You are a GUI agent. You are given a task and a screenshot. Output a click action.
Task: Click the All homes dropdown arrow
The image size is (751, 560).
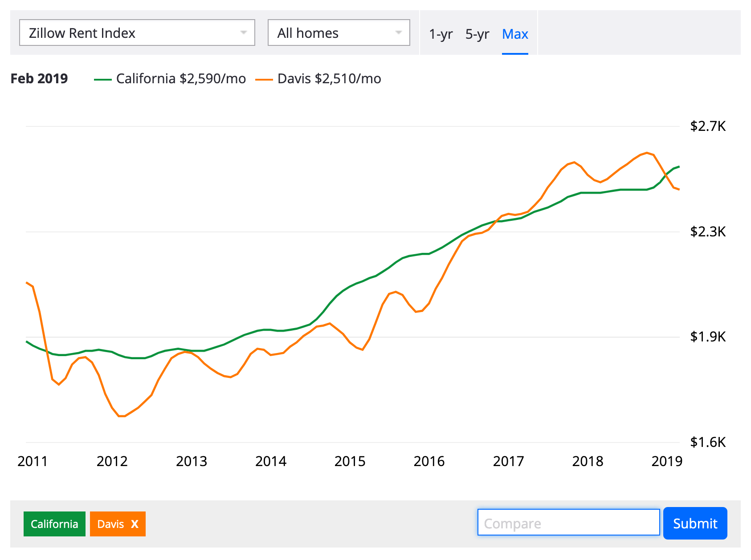click(398, 32)
